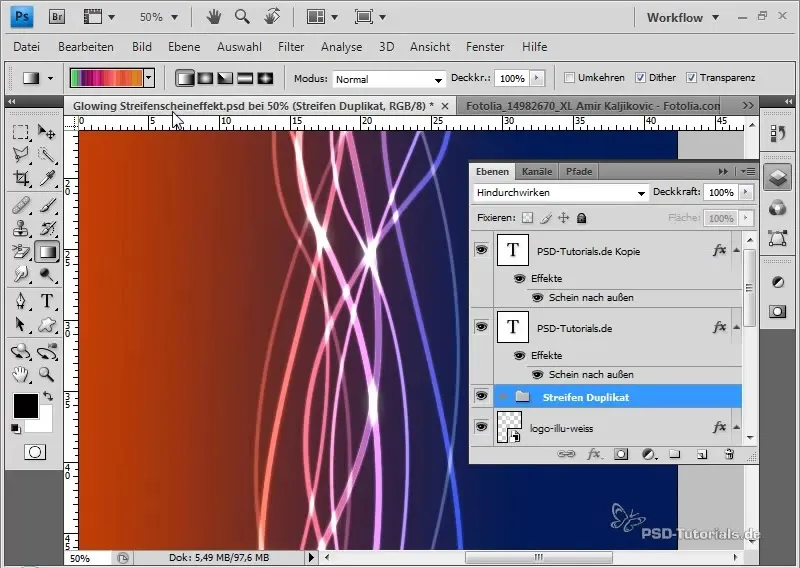Select the Horizontal Type tool
The image size is (800, 568).
[x=47, y=301]
